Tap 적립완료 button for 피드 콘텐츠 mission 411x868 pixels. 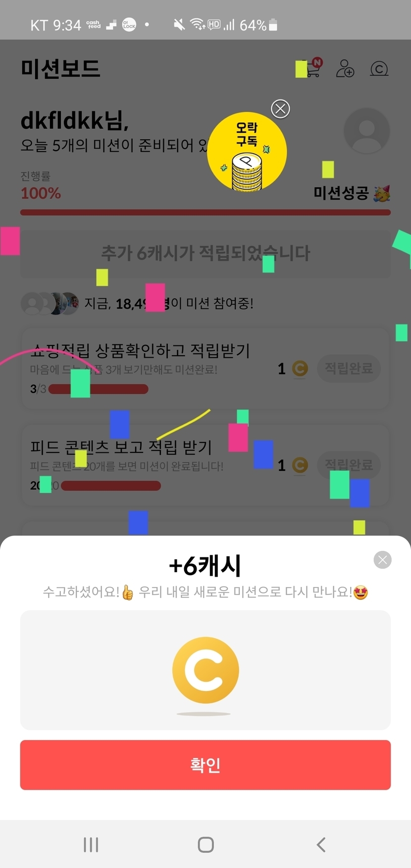(x=349, y=465)
